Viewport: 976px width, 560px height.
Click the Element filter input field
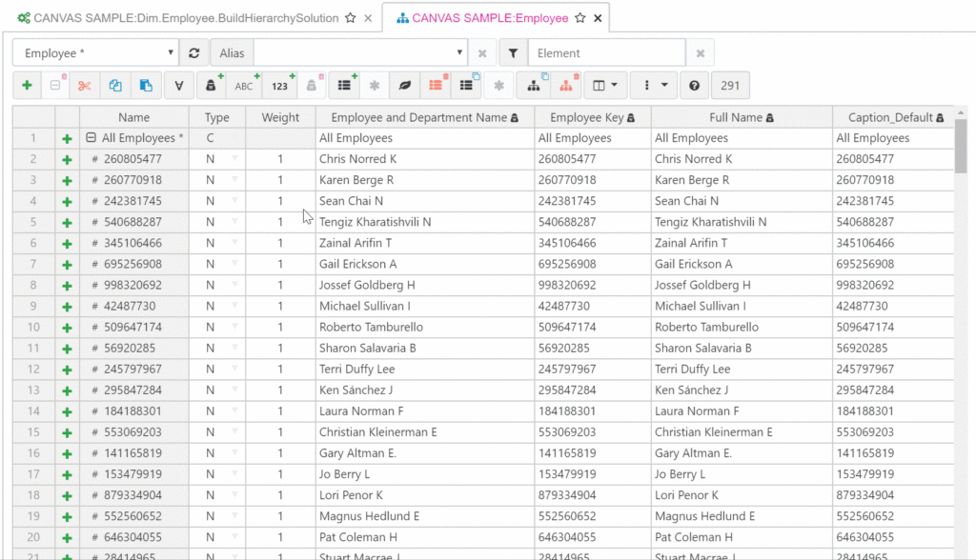[606, 53]
